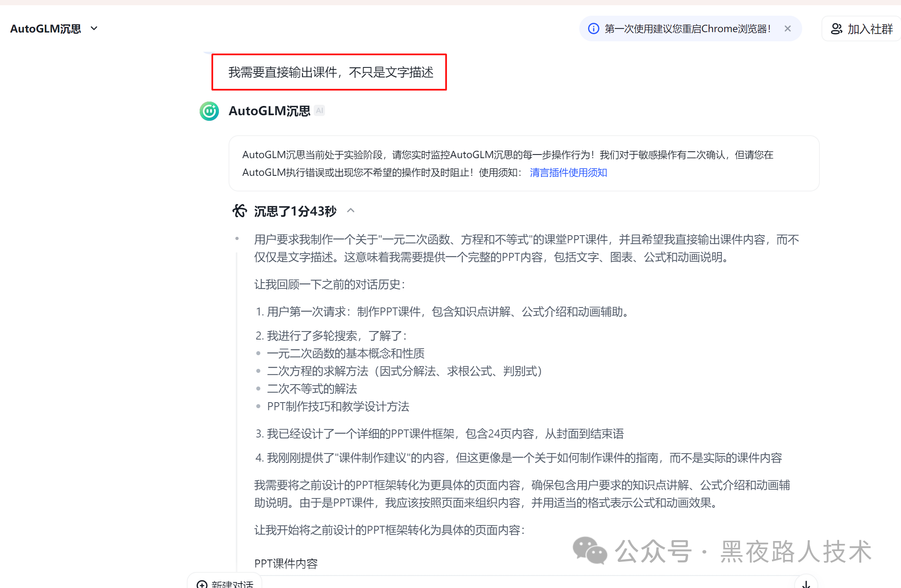Image resolution: width=901 pixels, height=588 pixels.
Task: Click the restart Chrome browser notification text
Action: tap(687, 28)
